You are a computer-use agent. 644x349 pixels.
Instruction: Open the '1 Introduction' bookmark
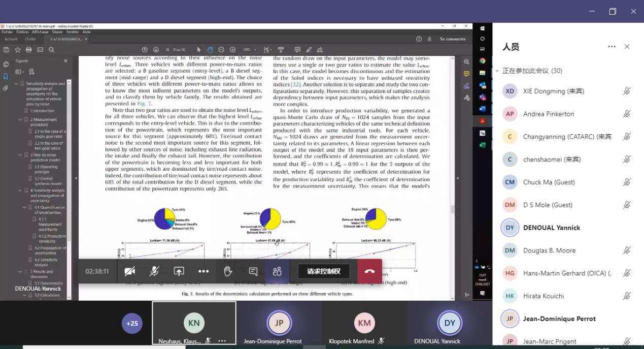[42, 111]
